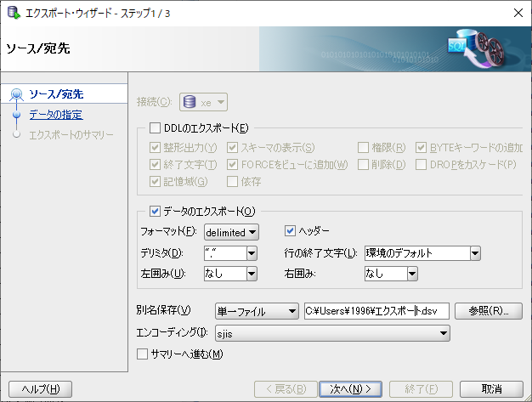Toggle the 記憶域 checkbox
Viewport: 532px width, 402px height.
tap(155, 182)
